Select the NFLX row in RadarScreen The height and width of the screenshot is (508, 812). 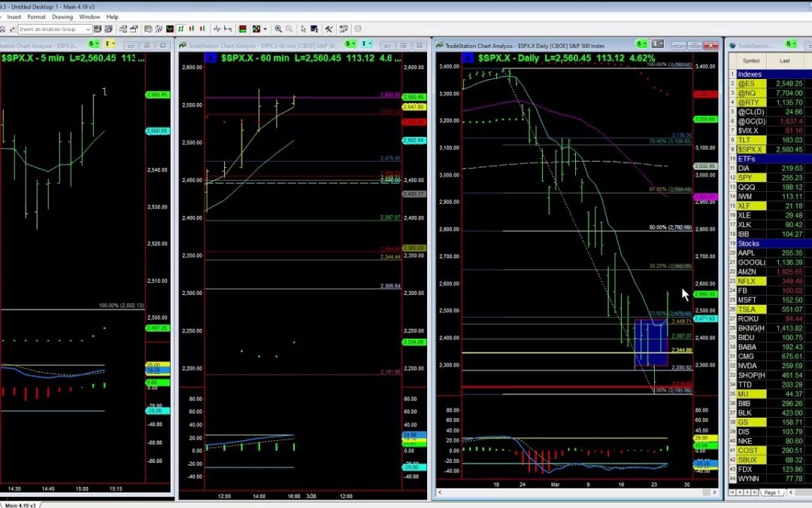pos(770,281)
